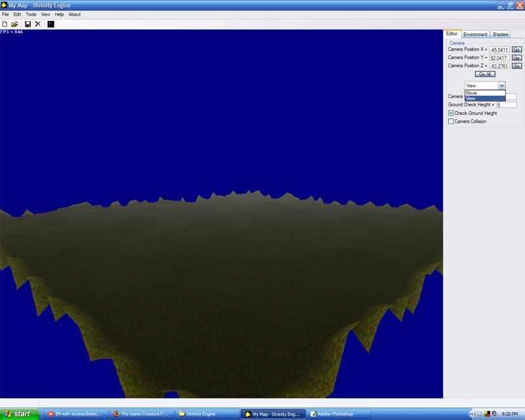Viewport: 525px width, 420px height.
Task: Choose Move in the camera mode list
Action: coord(484,93)
